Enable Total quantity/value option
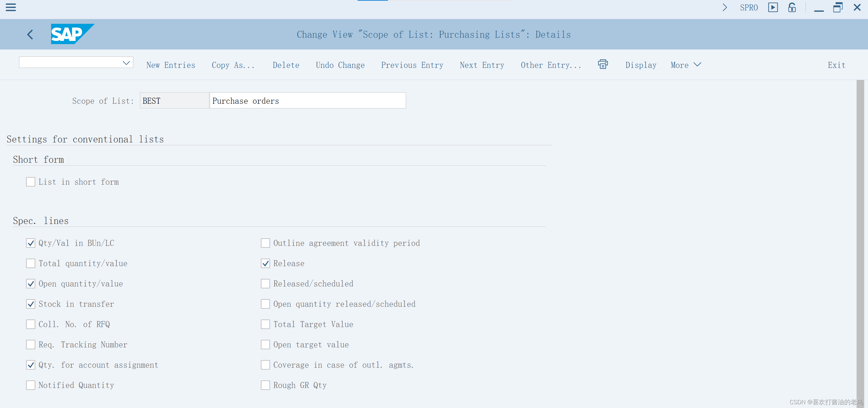The width and height of the screenshot is (868, 408). tap(30, 263)
